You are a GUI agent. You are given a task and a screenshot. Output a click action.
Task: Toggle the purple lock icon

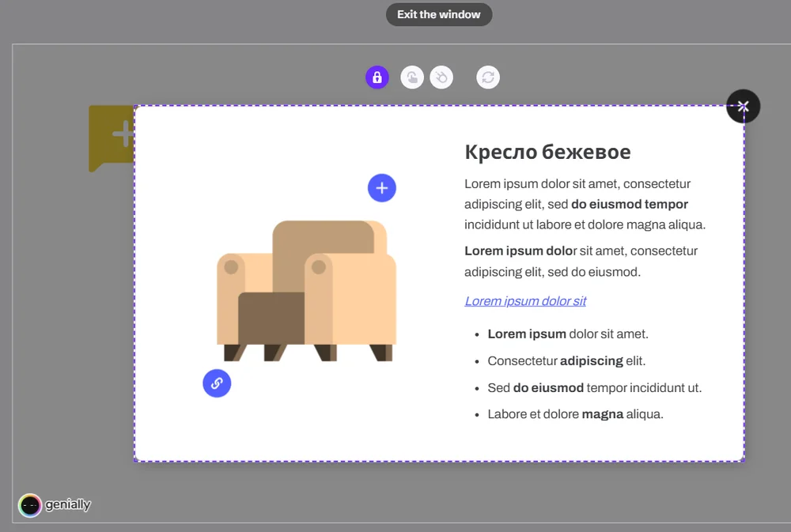(377, 77)
